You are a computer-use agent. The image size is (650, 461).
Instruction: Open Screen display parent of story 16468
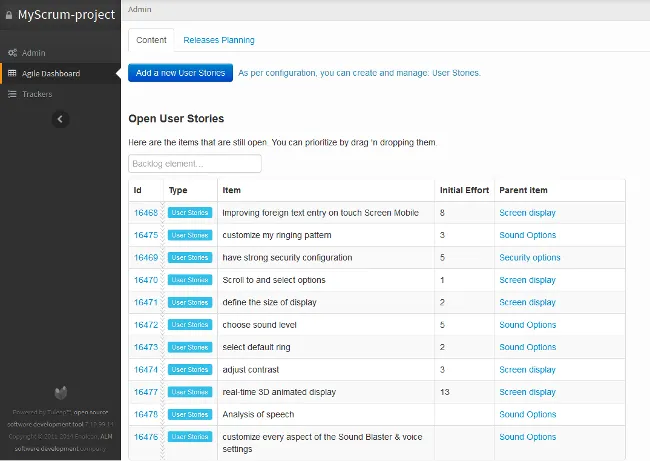(527, 213)
